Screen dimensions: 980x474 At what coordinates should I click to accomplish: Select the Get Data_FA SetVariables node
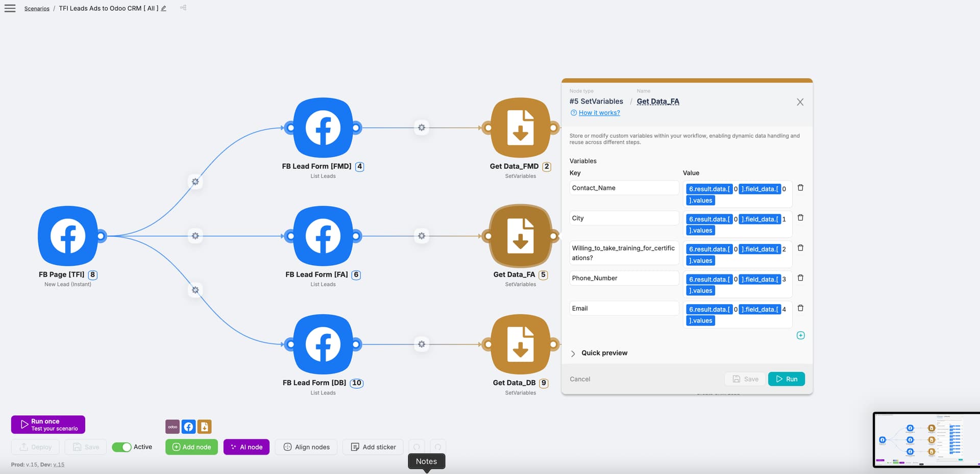click(521, 236)
